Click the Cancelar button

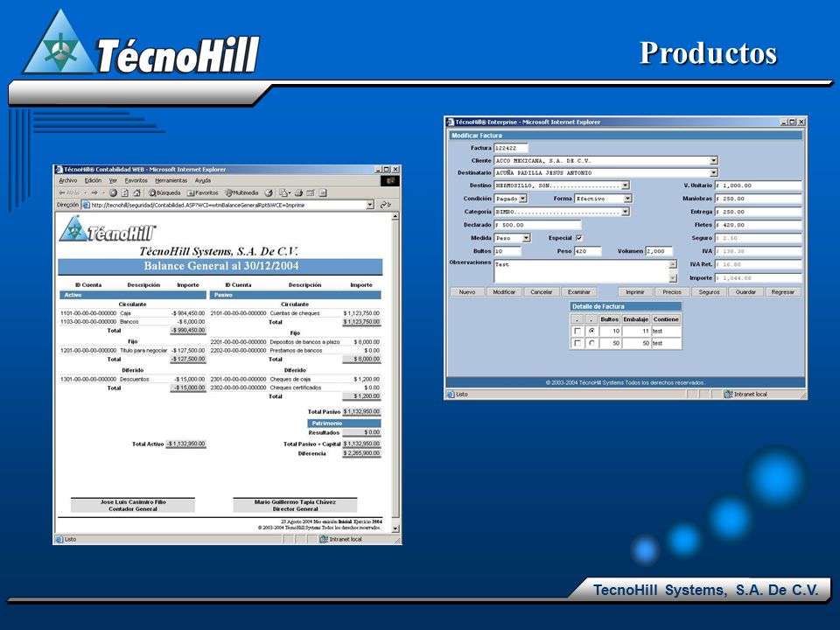click(x=541, y=292)
